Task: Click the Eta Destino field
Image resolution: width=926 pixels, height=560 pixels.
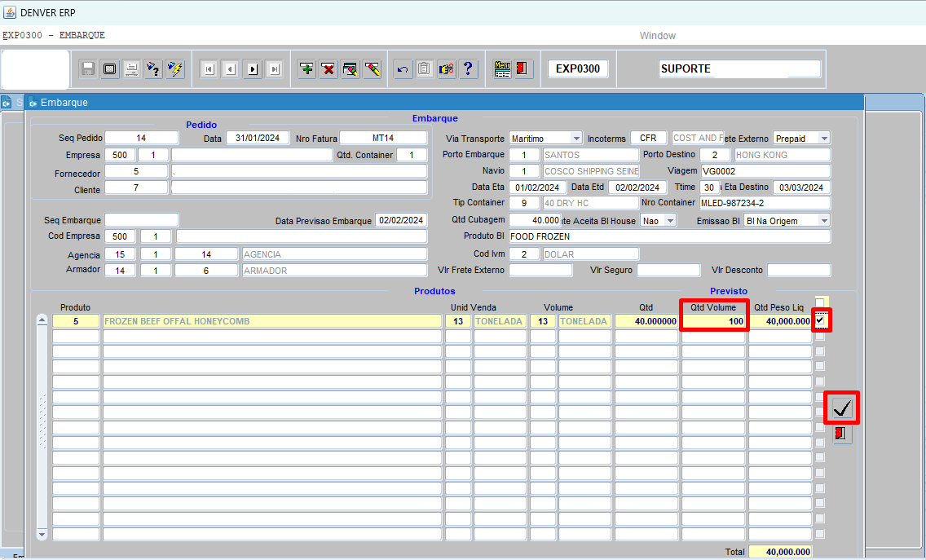Action: coord(801,187)
